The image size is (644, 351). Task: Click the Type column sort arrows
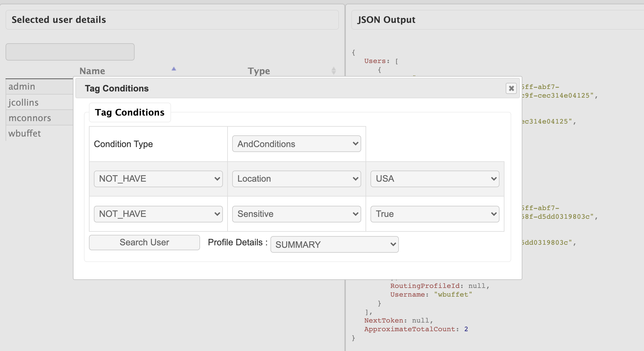tap(333, 71)
